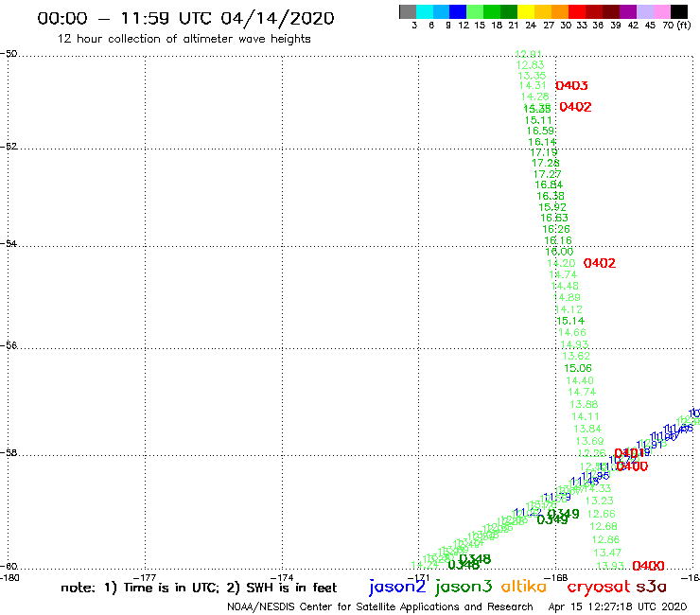Image resolution: width=700 pixels, height=615 pixels.
Task: Click the wave height value '13.47'
Action: (x=607, y=553)
